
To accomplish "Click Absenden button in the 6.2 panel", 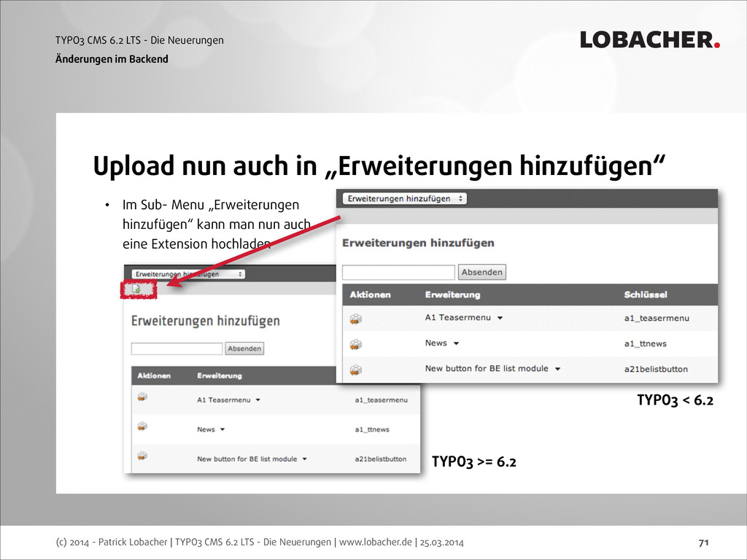I will coord(244,349).
